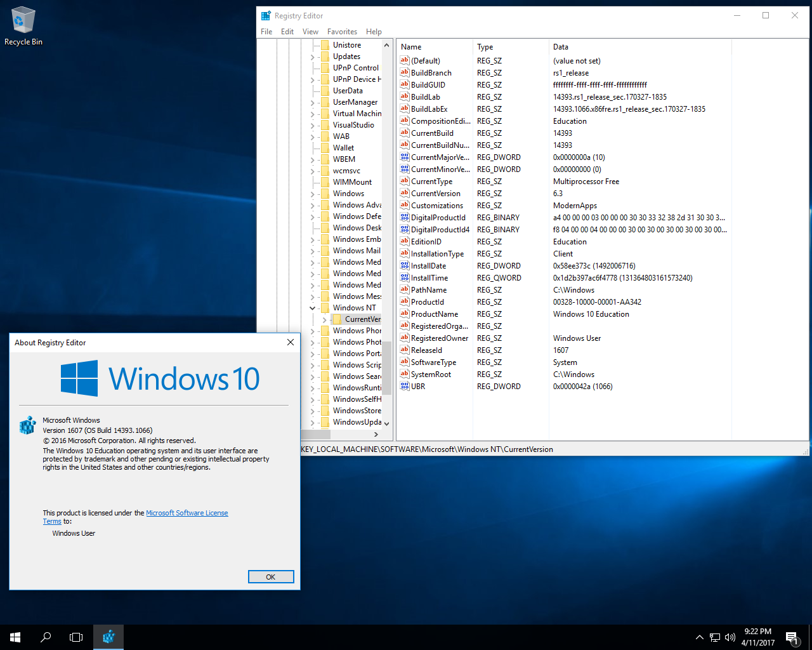812x650 pixels.
Task: Expand the Windows tree node
Action: point(313,194)
